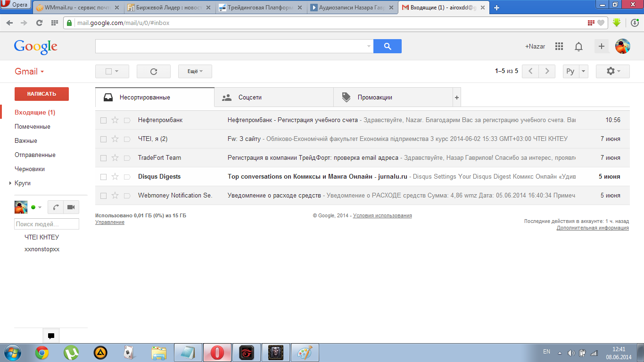Start a video call in chat
This screenshot has height=362, width=644.
[71, 207]
